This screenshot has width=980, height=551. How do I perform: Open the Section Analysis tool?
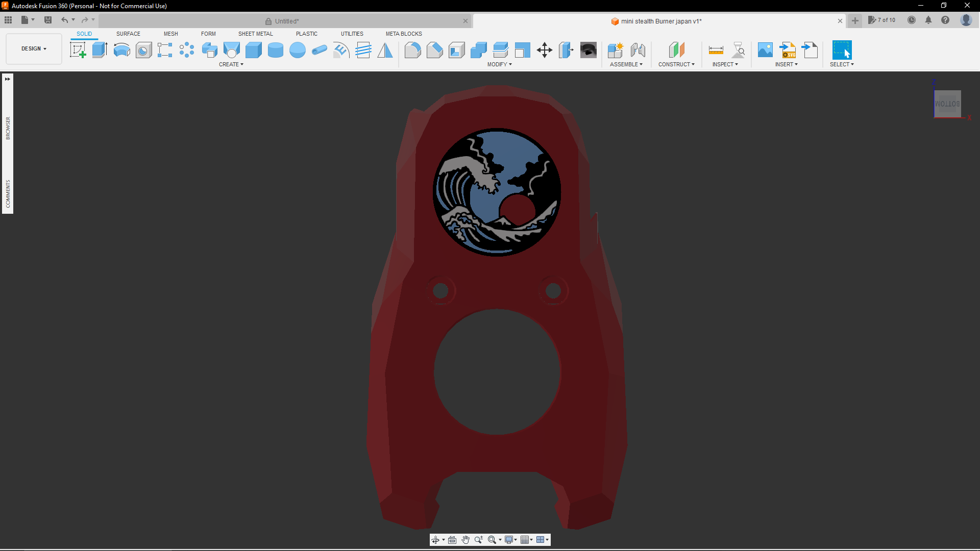pos(739,49)
